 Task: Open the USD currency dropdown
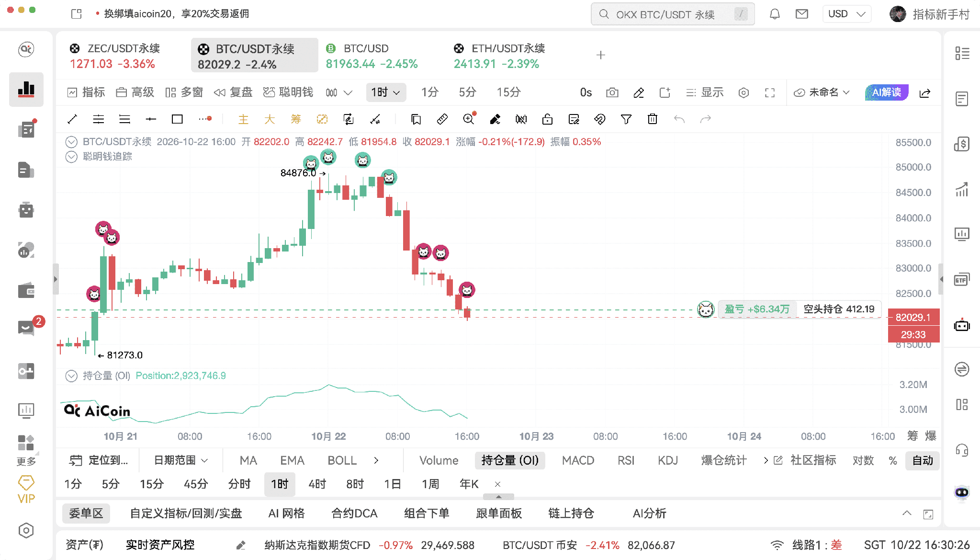(x=847, y=14)
